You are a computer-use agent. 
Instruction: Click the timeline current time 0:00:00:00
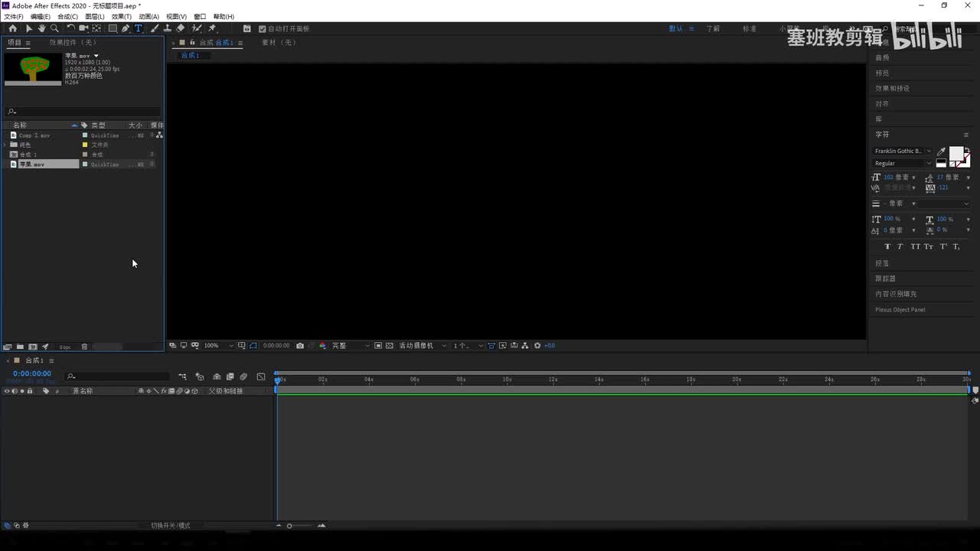tap(32, 373)
